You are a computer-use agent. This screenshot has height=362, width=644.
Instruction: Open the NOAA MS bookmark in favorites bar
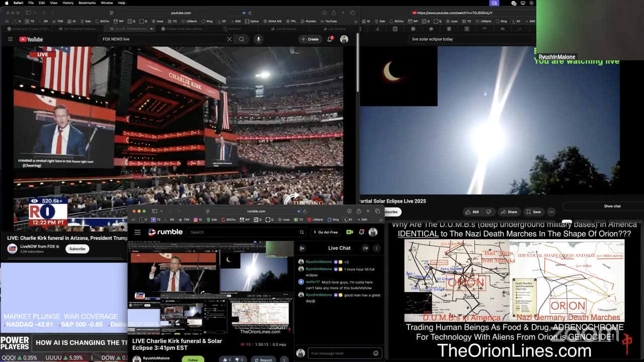coord(272,22)
